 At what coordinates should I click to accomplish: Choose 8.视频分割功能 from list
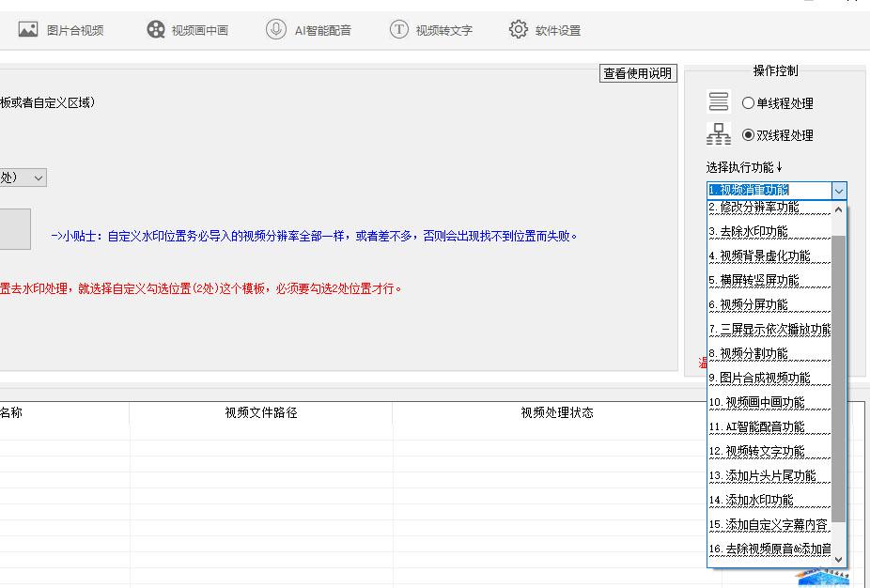click(769, 353)
